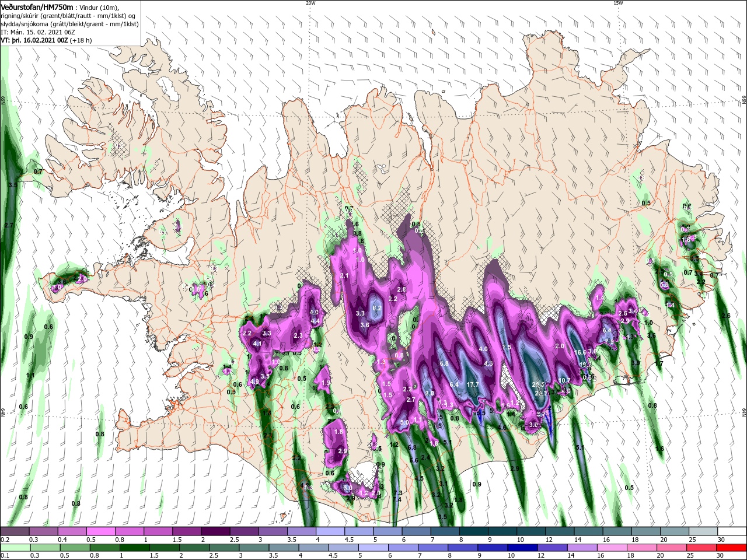Click the snow scale swatch between 4 and 4.5
The image size is (747, 560).
point(330,531)
